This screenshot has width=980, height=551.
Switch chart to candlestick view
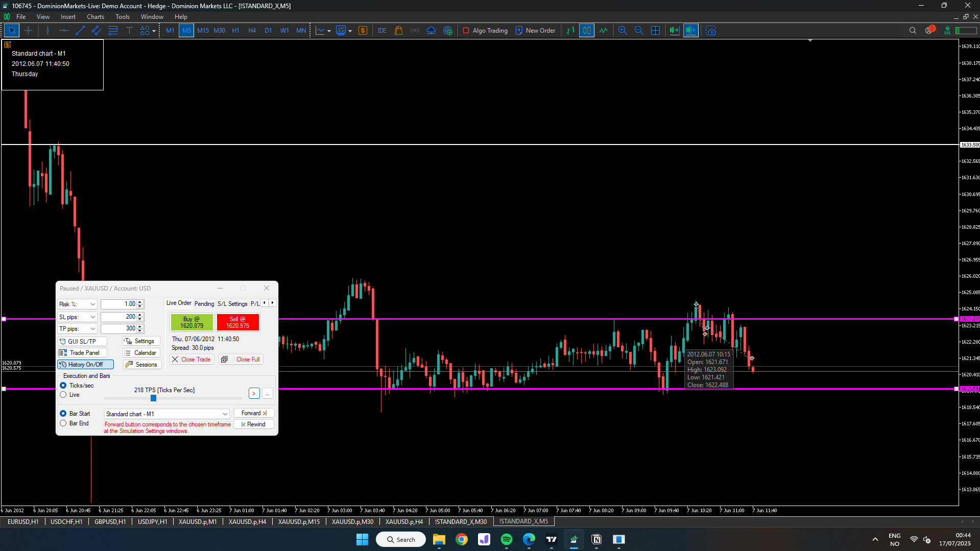(x=587, y=31)
